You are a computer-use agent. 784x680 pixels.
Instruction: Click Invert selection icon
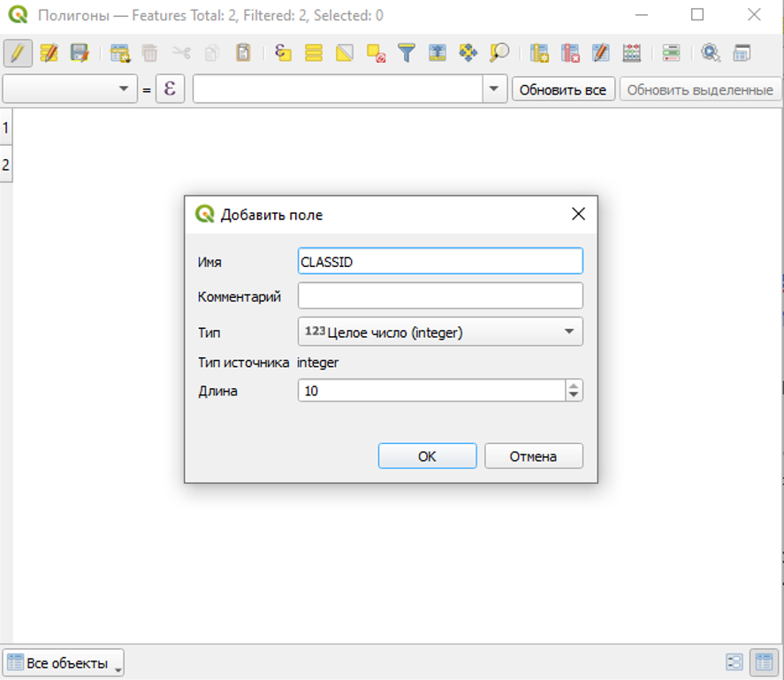pyautogui.click(x=345, y=53)
